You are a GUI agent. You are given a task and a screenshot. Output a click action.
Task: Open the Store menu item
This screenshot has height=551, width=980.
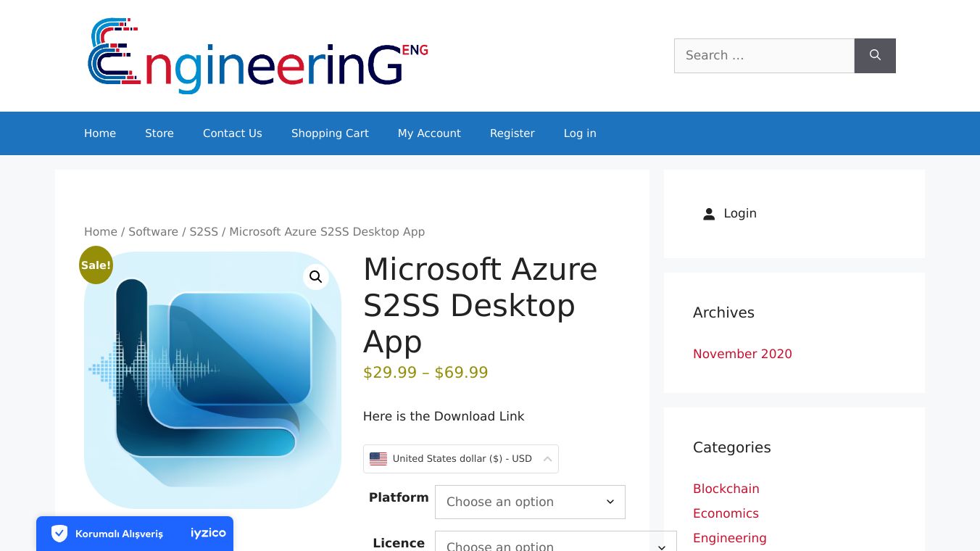pyautogui.click(x=159, y=133)
